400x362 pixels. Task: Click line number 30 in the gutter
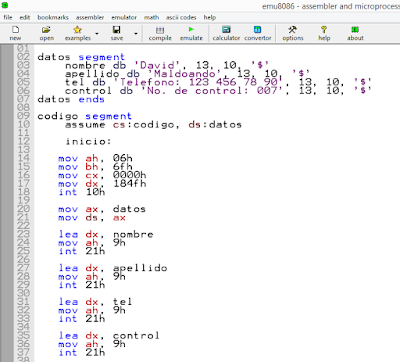click(23, 293)
